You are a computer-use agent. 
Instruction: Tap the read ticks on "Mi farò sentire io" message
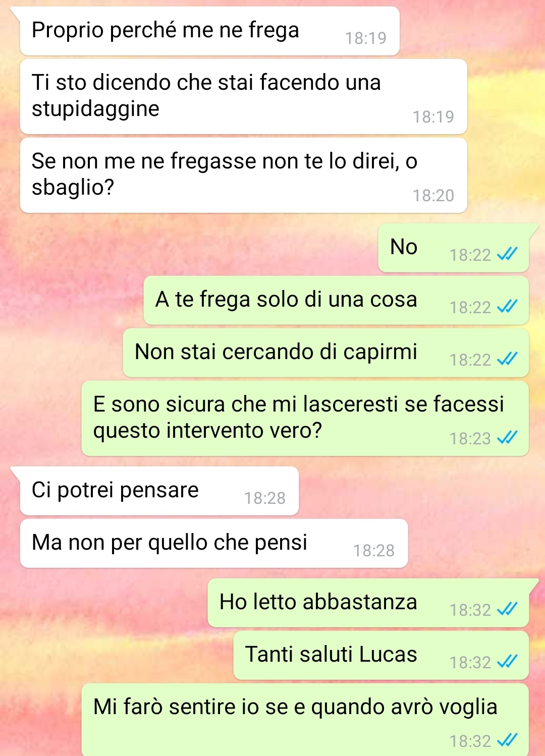(x=507, y=740)
